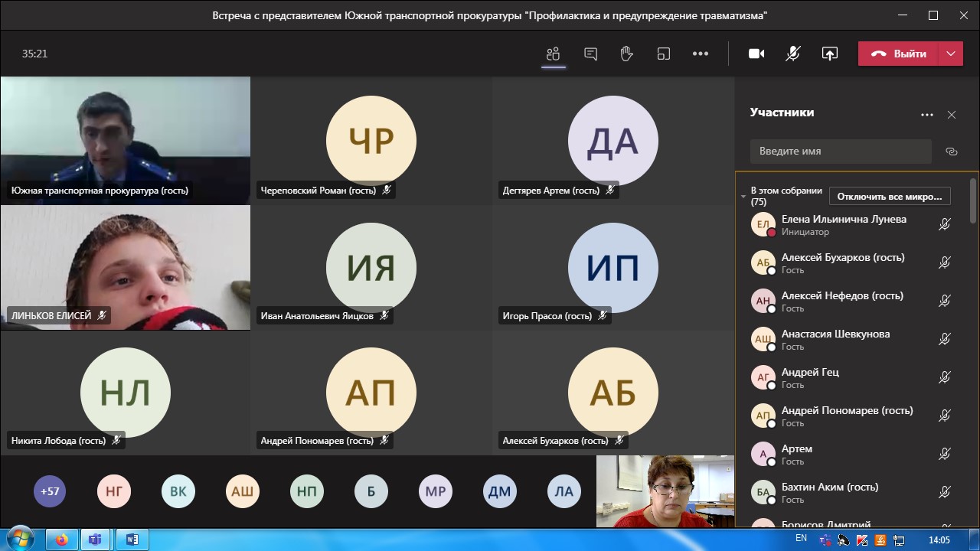This screenshot has height=551, width=980.
Task: Open more actions menu in meeting toolbar
Action: pyautogui.click(x=700, y=54)
